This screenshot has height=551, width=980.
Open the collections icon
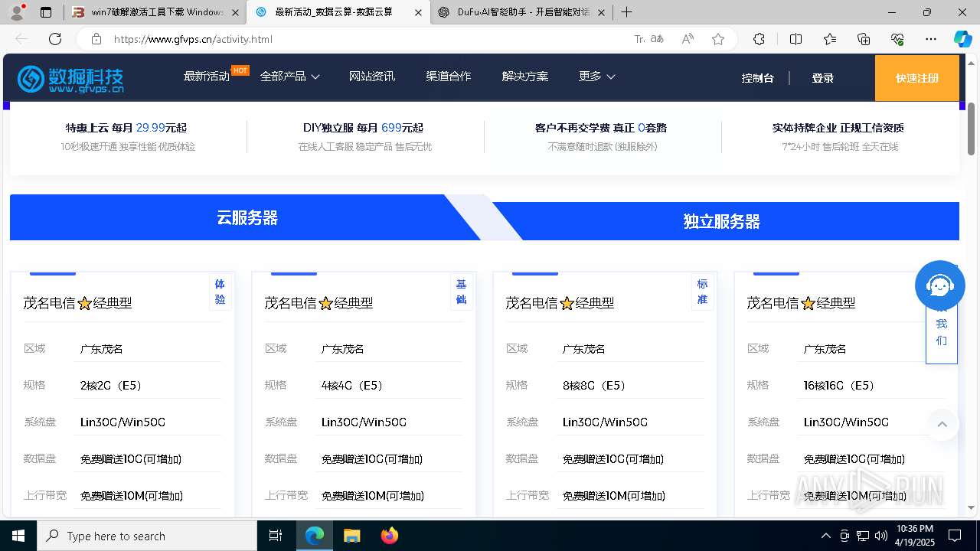(864, 39)
